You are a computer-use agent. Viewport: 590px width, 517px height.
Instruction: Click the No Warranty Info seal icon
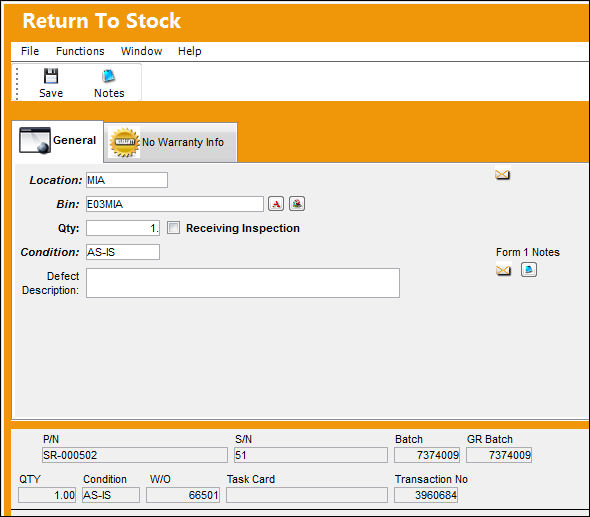124,142
